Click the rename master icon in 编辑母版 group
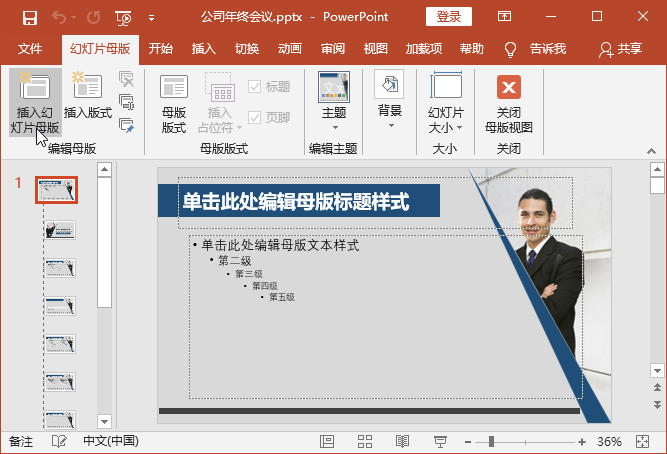Screen dimensions: 667x454 click(126, 102)
